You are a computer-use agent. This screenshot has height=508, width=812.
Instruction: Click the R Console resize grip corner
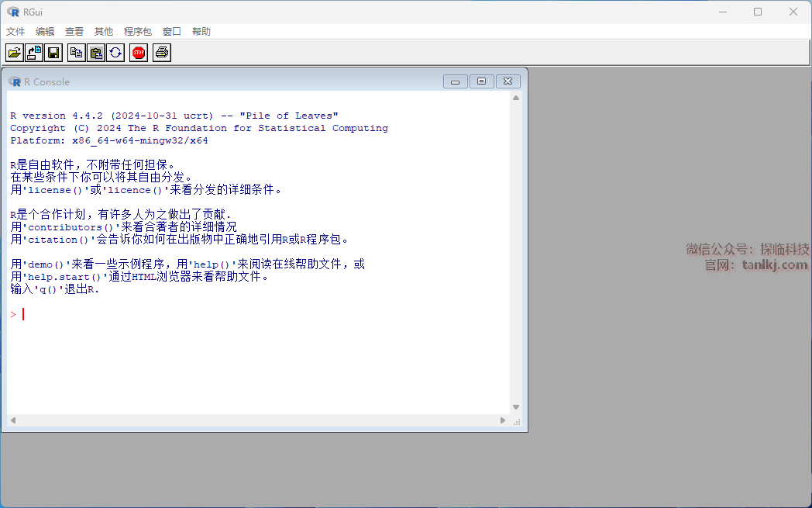[x=516, y=422]
